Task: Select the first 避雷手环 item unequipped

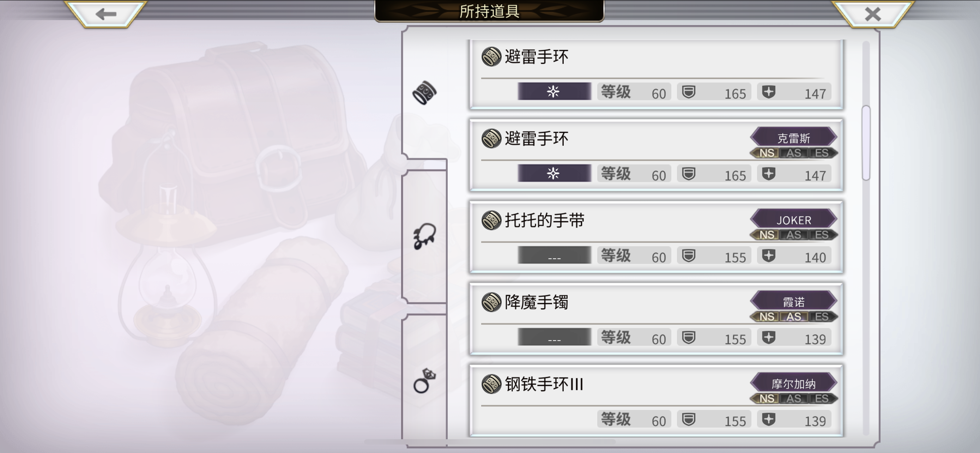Action: (656, 74)
